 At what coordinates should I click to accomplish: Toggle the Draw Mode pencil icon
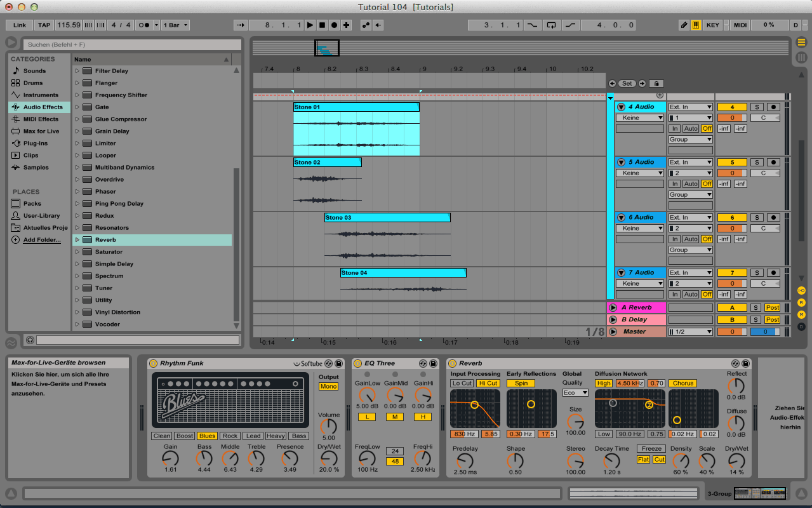(x=684, y=25)
